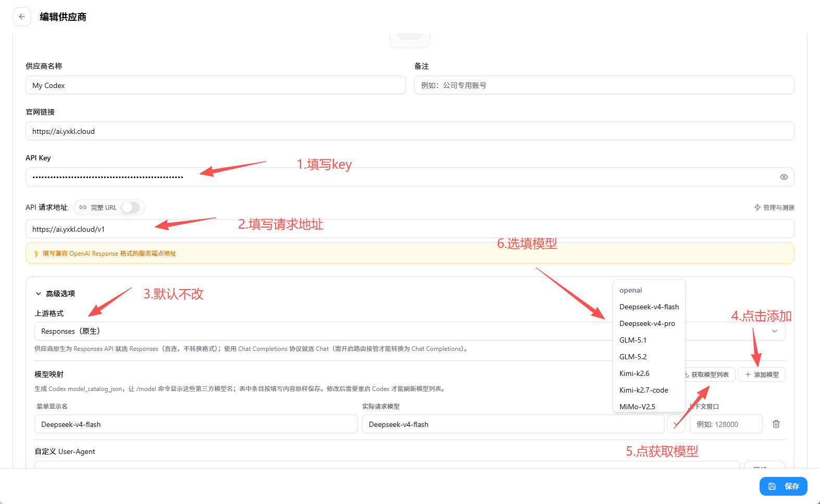Image resolution: width=820 pixels, height=504 pixels.
Task: Click the 添加模型 button
Action: [762, 374]
